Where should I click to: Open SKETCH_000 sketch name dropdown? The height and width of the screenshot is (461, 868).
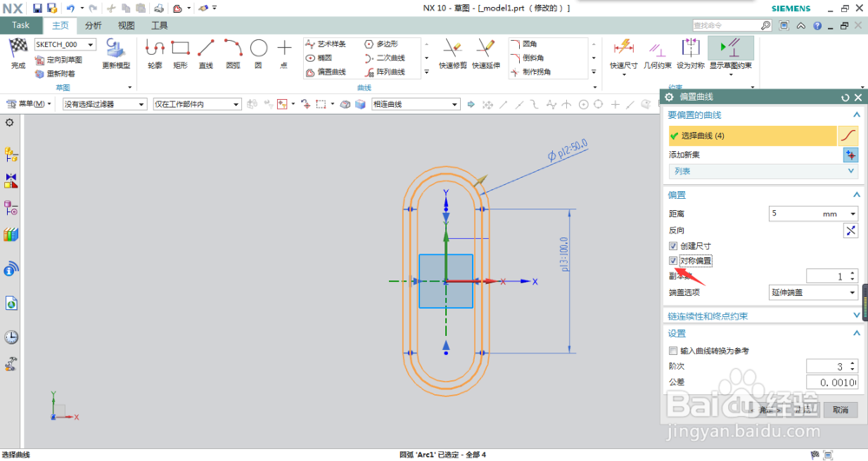[x=65, y=44]
